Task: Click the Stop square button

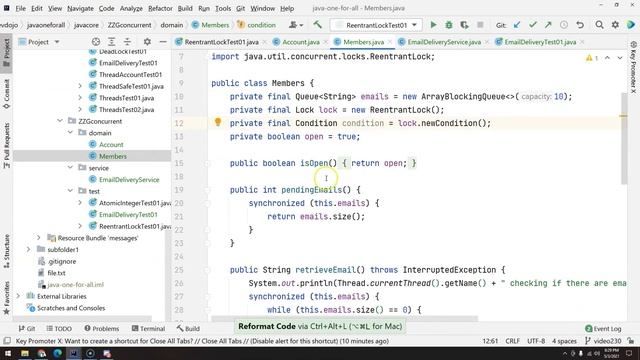Action: tap(480, 25)
